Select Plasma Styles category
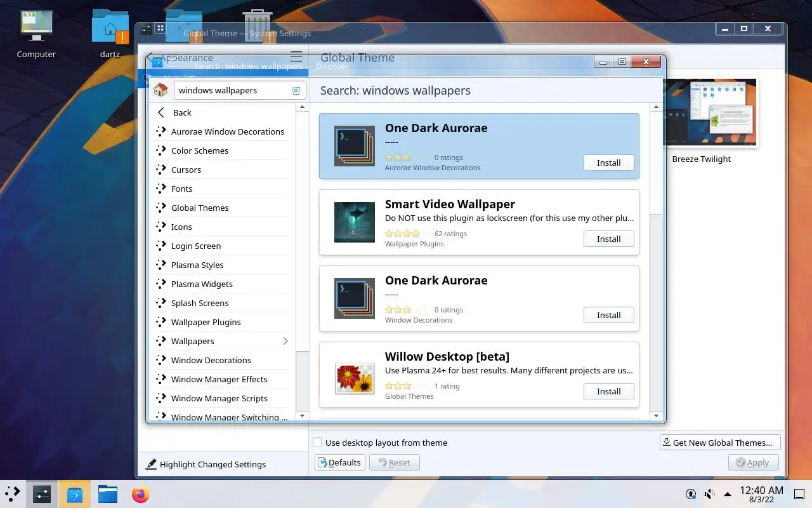This screenshot has width=812, height=508. 222,265
